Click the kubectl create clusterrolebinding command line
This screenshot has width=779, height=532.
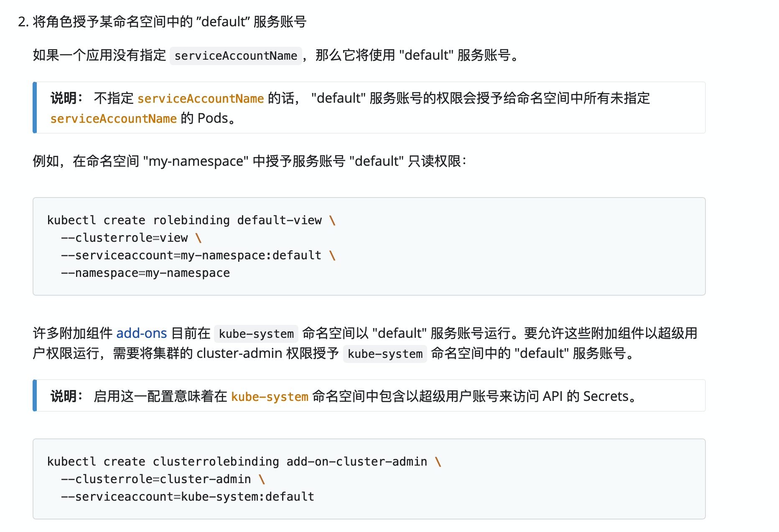244,461
